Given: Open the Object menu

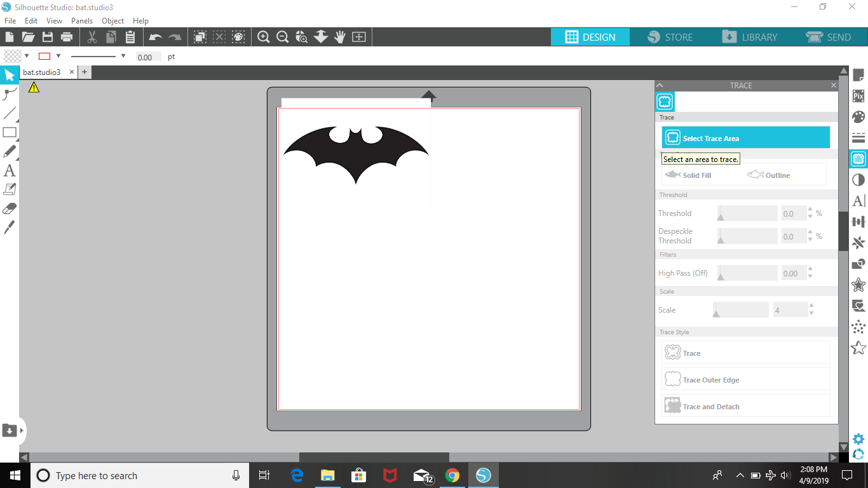Looking at the screenshot, I should tap(113, 21).
